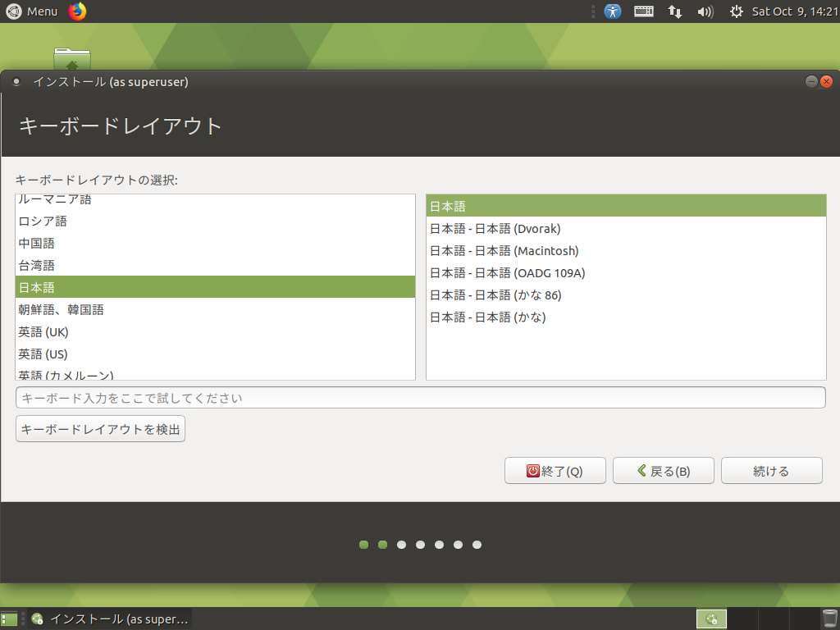The image size is (840, 630).
Task: Go back with the 戻る(B) button
Action: 663,471
